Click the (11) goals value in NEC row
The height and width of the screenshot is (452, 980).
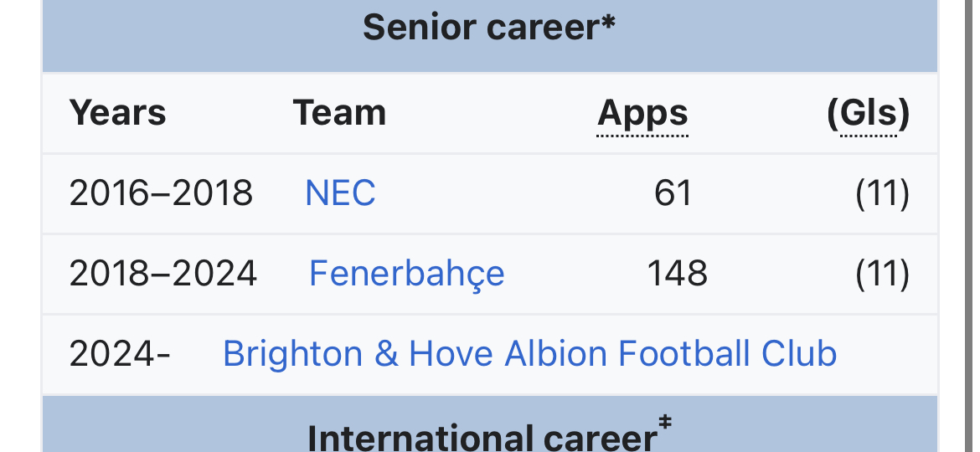click(883, 193)
